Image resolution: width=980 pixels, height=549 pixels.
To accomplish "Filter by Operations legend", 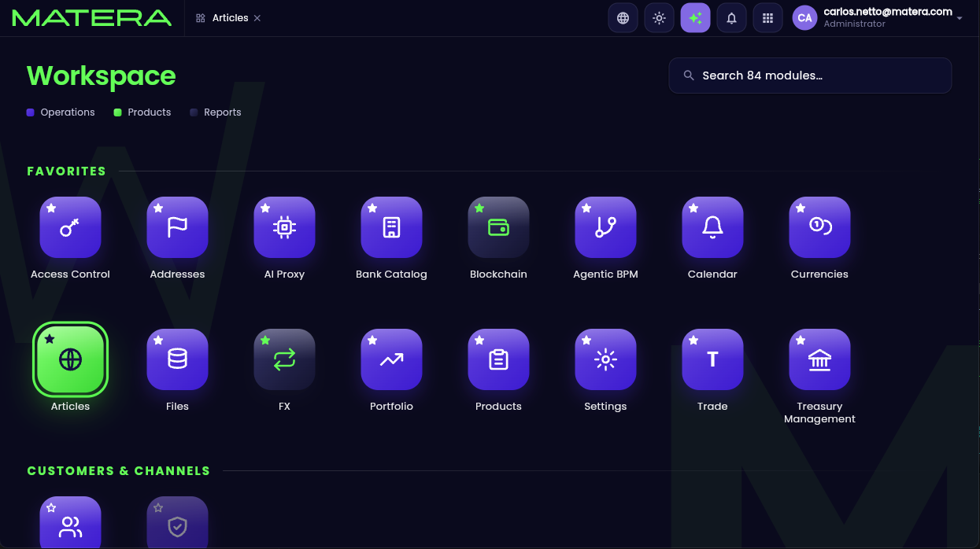I will [x=61, y=112].
